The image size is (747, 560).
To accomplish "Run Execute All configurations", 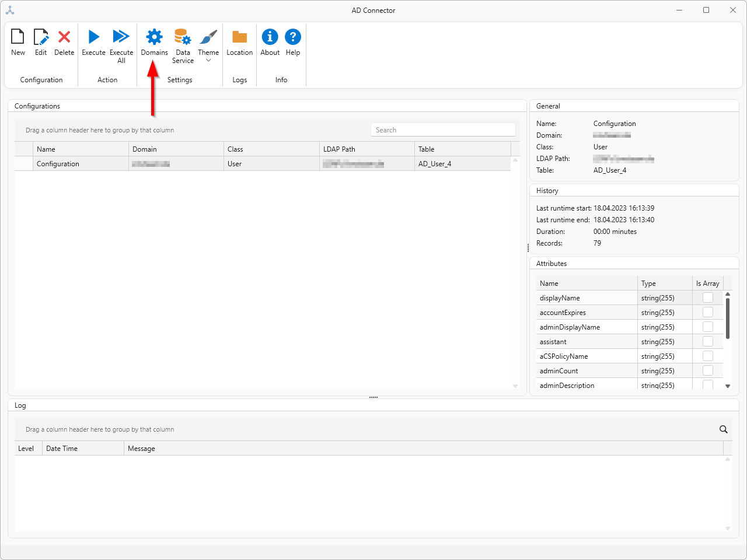I will 121,46.
